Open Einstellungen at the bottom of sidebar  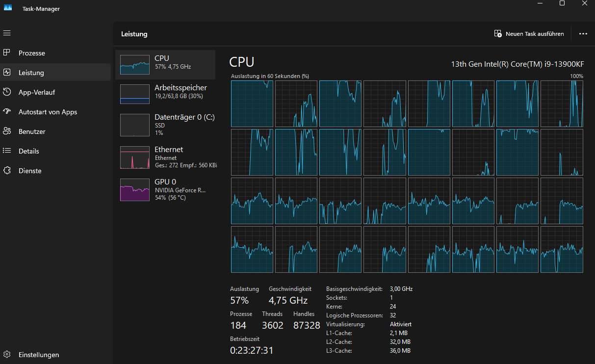tap(55, 355)
